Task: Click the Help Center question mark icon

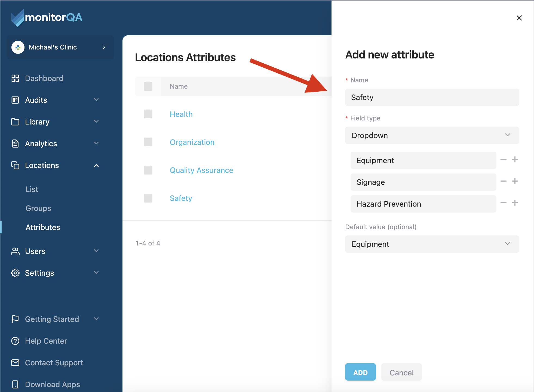Action: coord(15,341)
